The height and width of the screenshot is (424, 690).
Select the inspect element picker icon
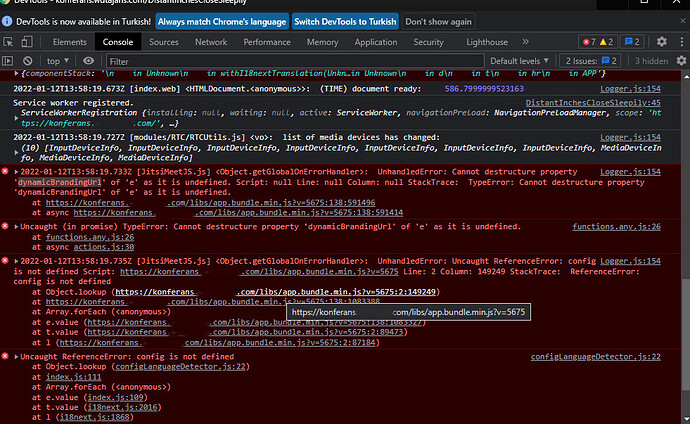(x=8, y=42)
